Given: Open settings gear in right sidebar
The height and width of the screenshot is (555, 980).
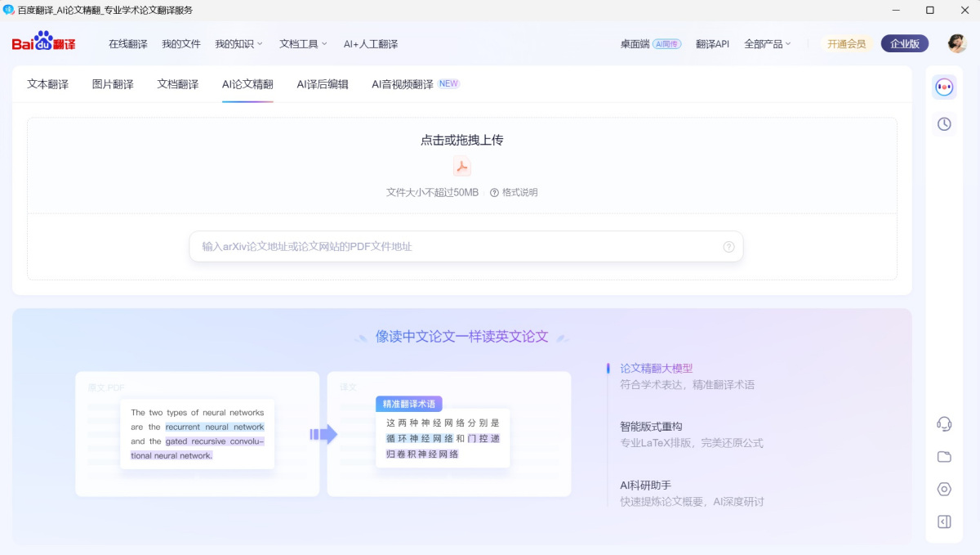Looking at the screenshot, I should 944,489.
